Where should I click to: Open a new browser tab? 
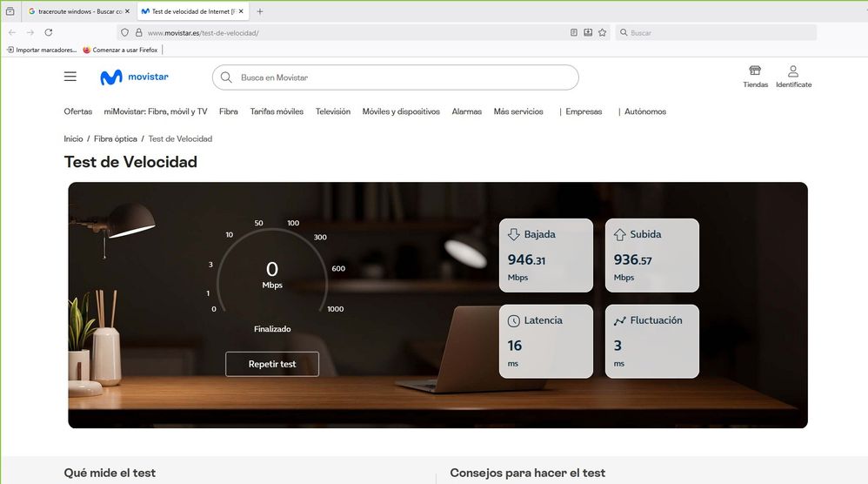(x=260, y=11)
